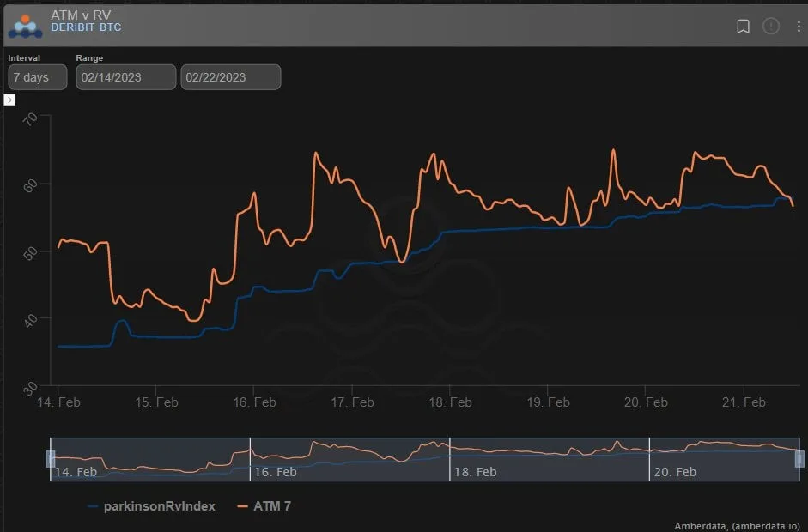The height and width of the screenshot is (532, 808).
Task: Open the 7 days interval dropdown
Action: point(38,77)
